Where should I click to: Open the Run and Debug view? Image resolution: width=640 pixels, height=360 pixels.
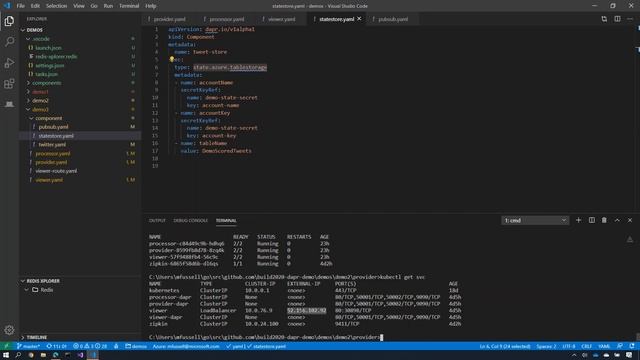coord(9,63)
